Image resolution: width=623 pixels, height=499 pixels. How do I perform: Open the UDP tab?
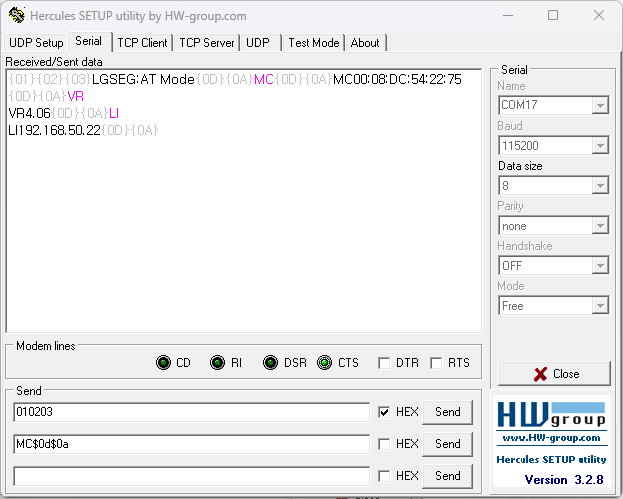coord(258,43)
